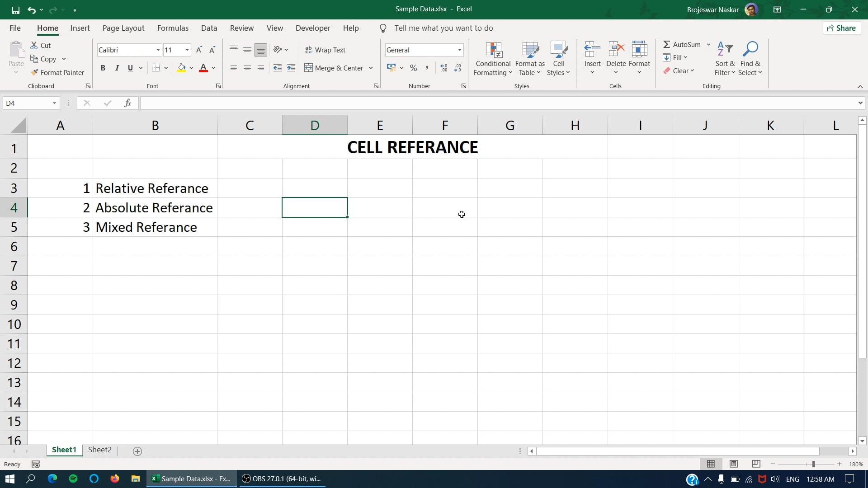868x488 pixels.
Task: Add a new sheet with plus icon
Action: coord(137,451)
